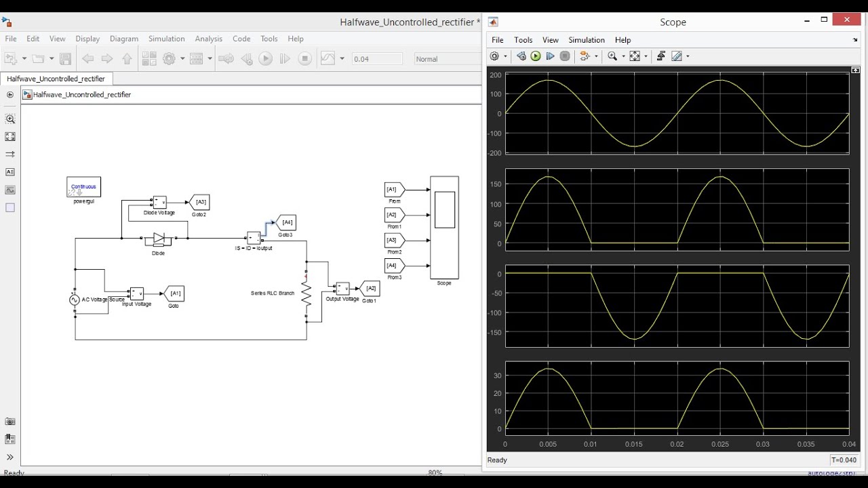Expand Scope gear settings dropdown arrow
Viewport: 868px width, 488px height.
[505, 56]
